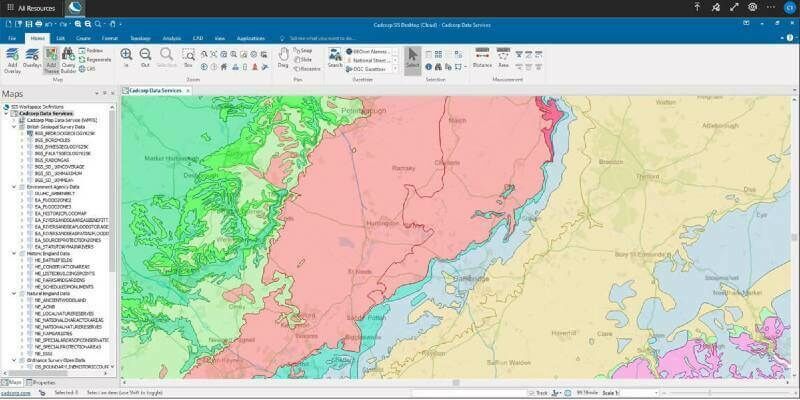This screenshot has height=400, width=800.
Task: Click the Tell me what you want search box
Action: coord(321,38)
